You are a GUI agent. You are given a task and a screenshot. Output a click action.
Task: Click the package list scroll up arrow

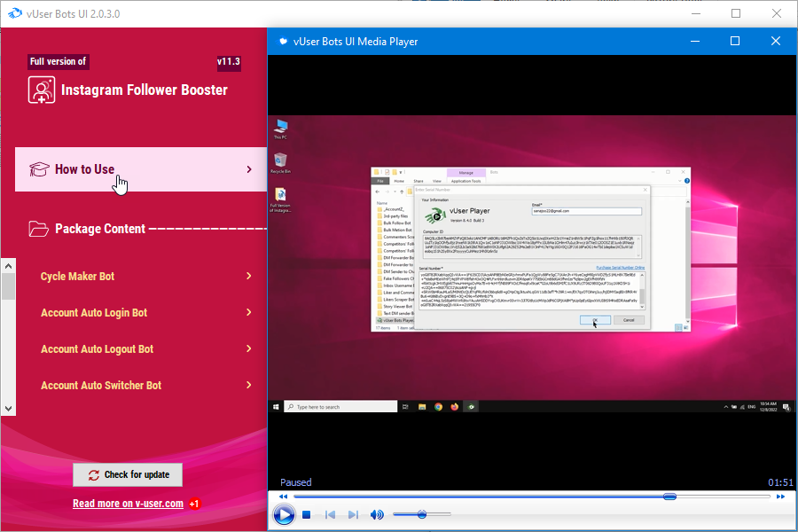(8, 266)
